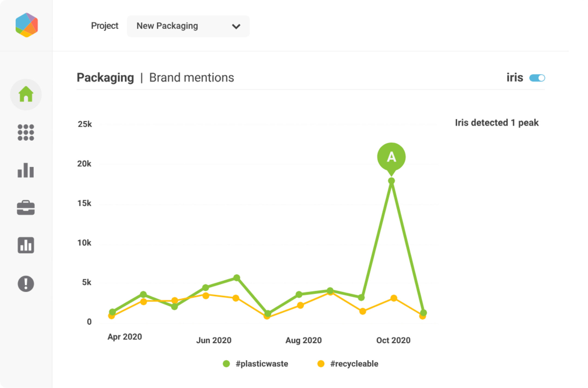
Task: Toggle #recycleable series in legend
Action: tap(354, 364)
